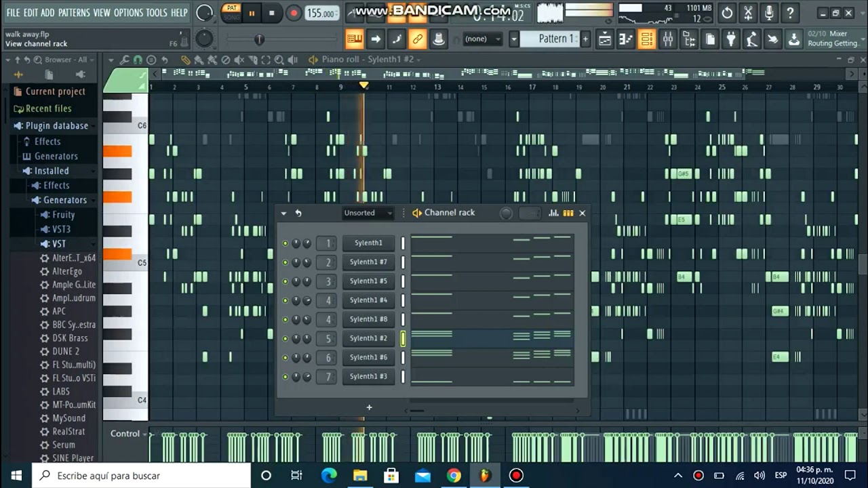Open the FL Studio taskbar icon
Screen dimensions: 868x488
(x=485, y=475)
